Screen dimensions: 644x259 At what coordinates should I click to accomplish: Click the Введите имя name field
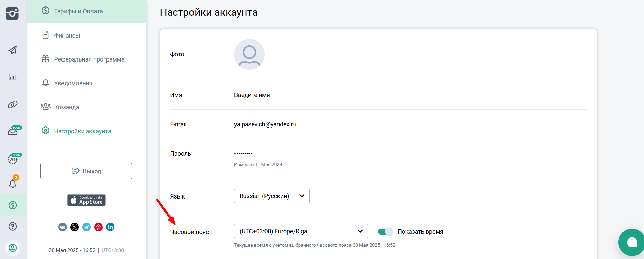(252, 95)
